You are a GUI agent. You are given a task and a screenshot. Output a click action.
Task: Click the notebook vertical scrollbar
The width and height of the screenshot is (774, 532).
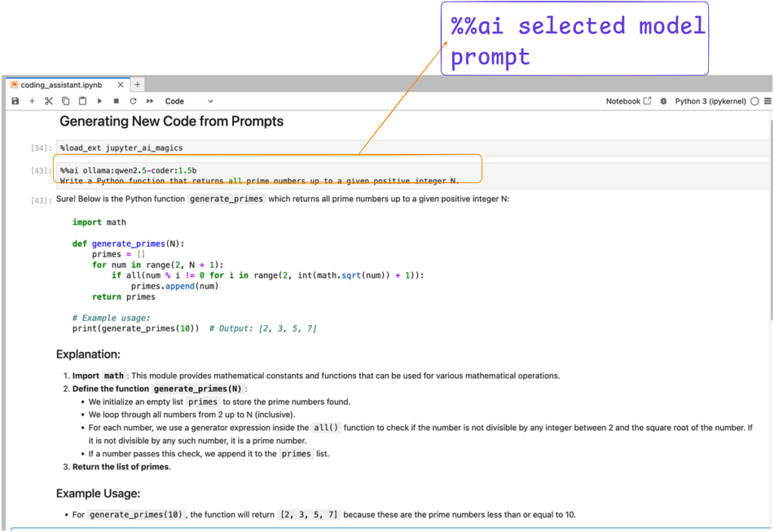[x=771, y=216]
